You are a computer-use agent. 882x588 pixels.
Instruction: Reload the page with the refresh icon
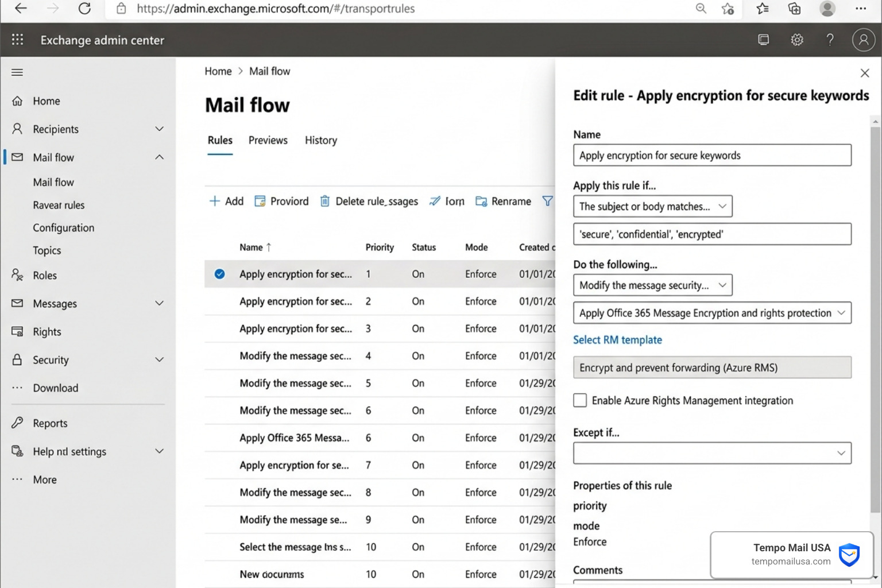(84, 9)
